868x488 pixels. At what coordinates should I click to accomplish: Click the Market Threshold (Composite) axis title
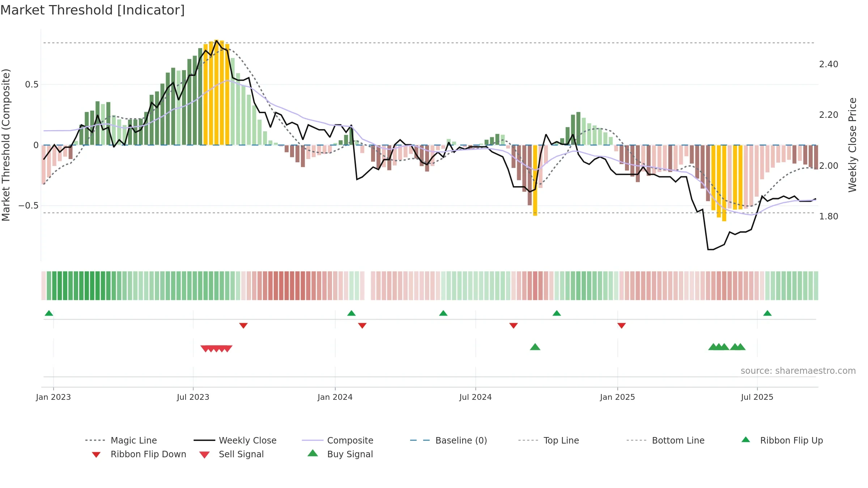point(6,145)
